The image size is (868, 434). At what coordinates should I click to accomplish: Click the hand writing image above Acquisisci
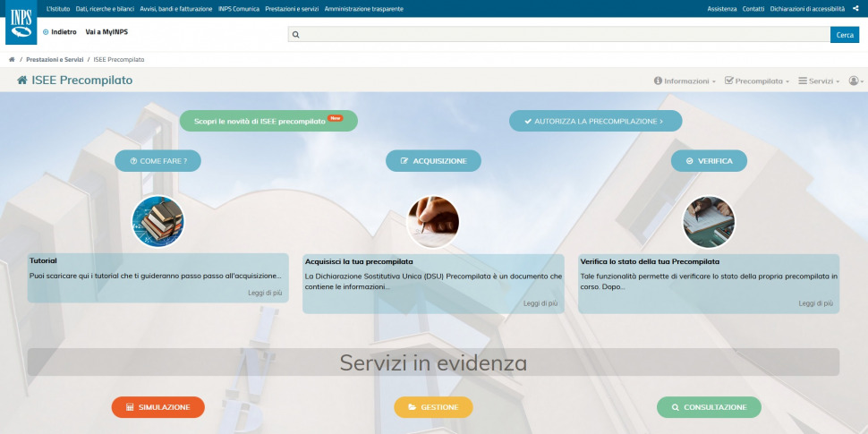pos(433,221)
